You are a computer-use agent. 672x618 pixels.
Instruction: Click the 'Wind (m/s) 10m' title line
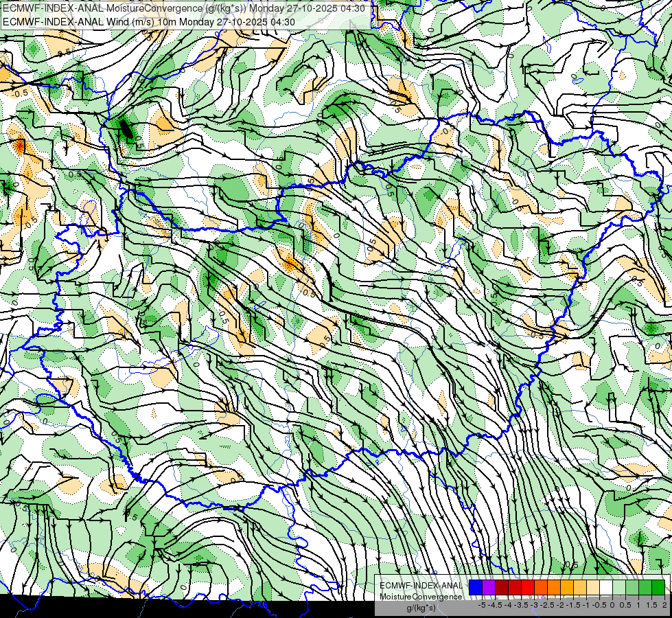click(149, 22)
